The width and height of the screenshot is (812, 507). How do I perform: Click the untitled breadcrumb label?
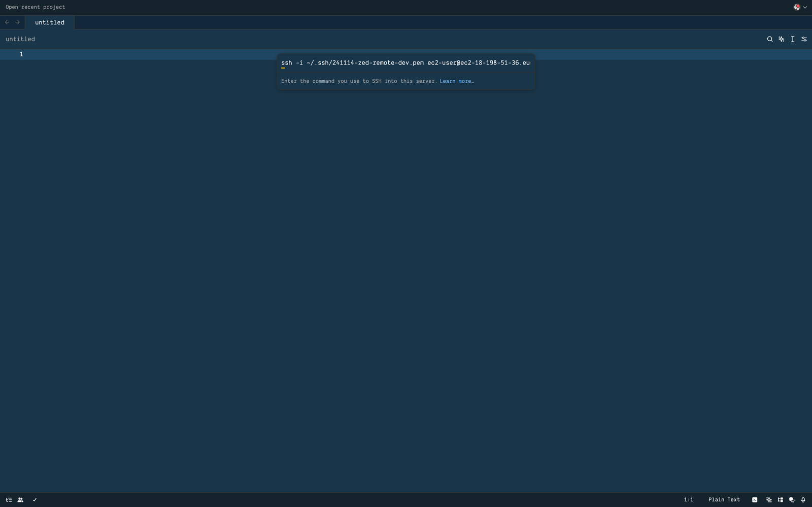[x=20, y=39]
